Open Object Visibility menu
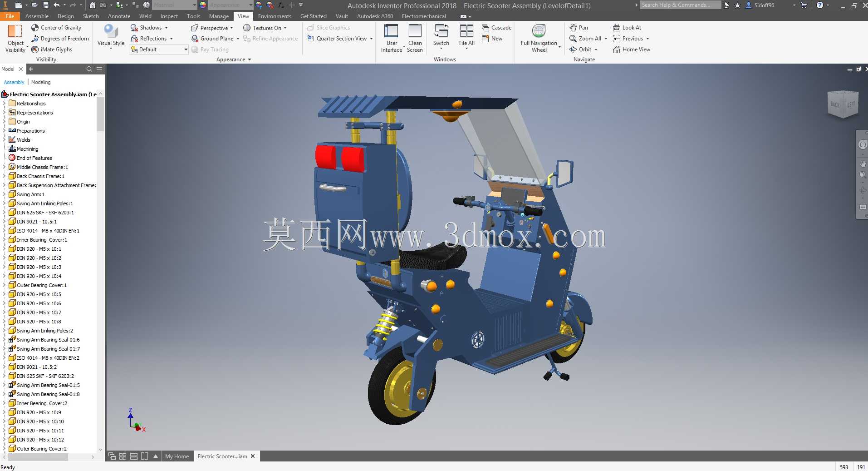868x471 pixels. click(x=15, y=38)
